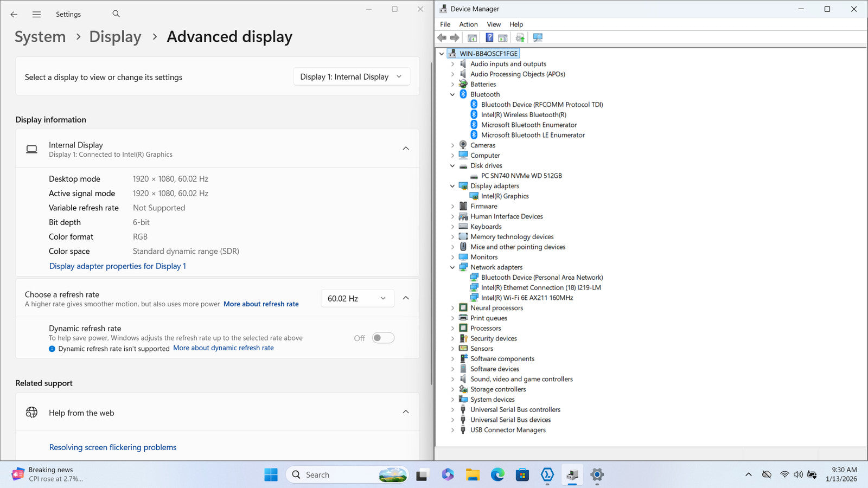Collapse the Network adapters tree node
The image size is (868, 488).
452,267
